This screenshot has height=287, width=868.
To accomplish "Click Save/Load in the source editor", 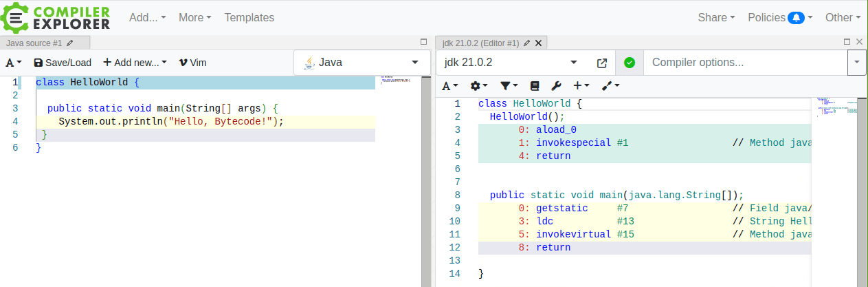I will (x=62, y=63).
